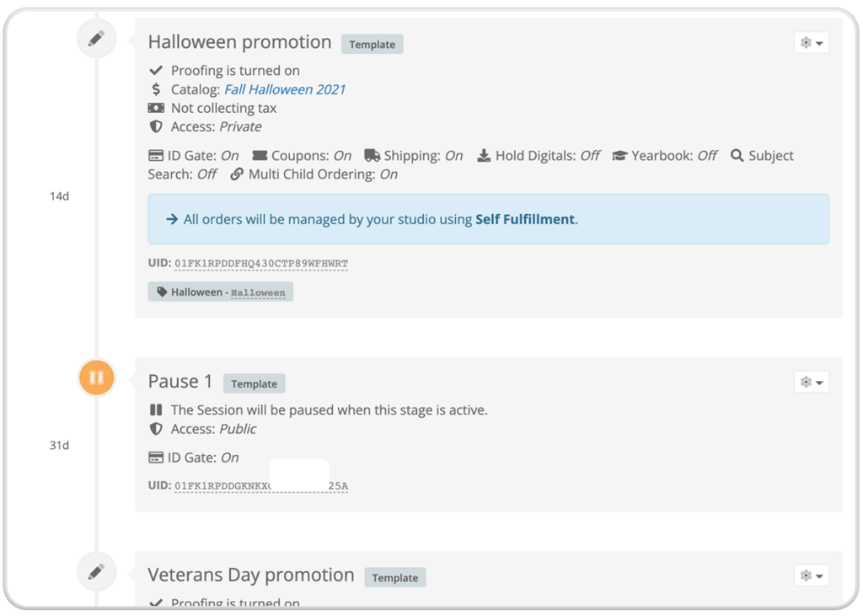Click the Template badge beside Halloween promotion
Screen dimensions: 863x616
tap(372, 44)
